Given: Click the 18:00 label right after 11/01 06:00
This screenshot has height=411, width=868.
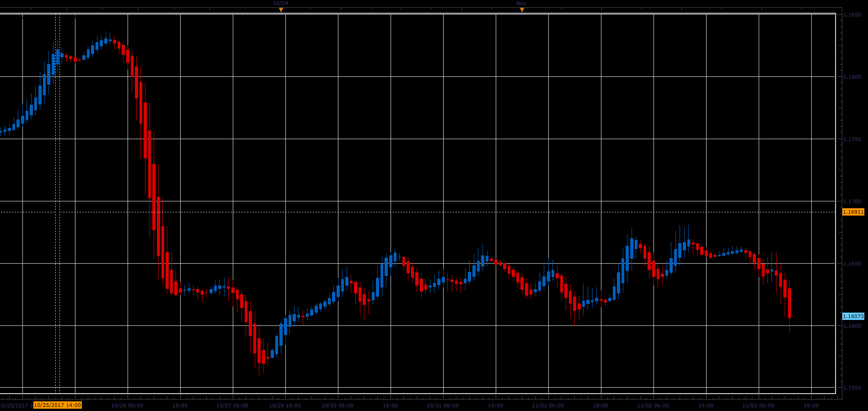Looking at the screenshot, I should click(601, 406).
